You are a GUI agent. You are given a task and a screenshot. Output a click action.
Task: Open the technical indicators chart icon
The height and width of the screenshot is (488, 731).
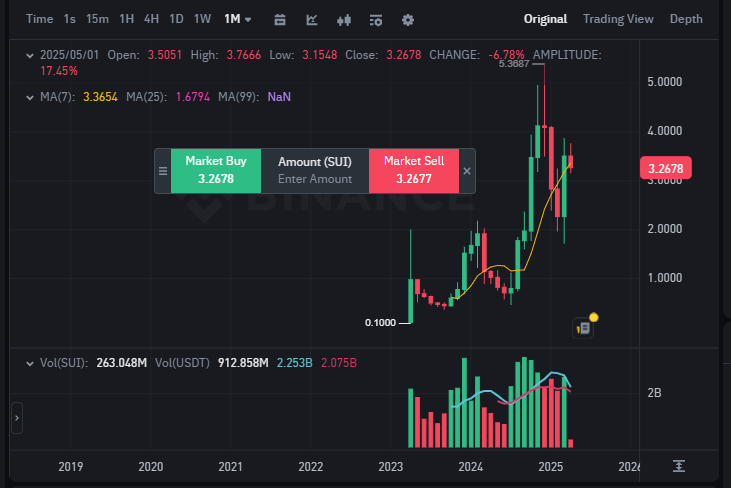(312, 20)
